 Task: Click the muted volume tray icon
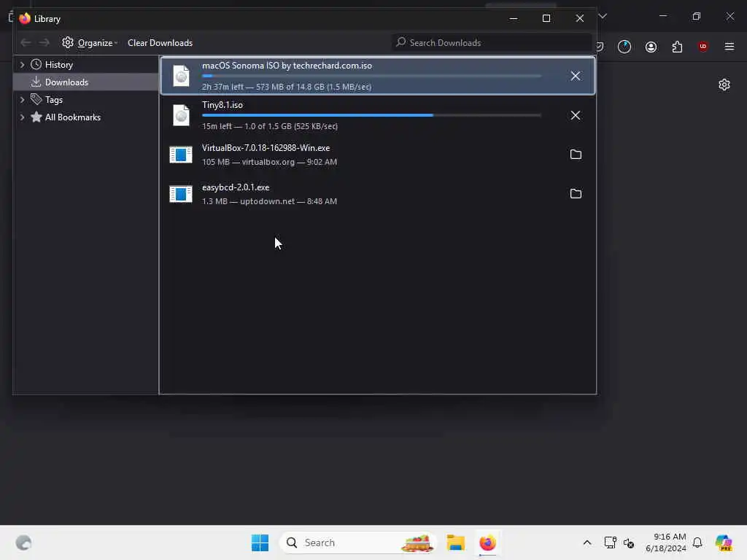pos(629,543)
